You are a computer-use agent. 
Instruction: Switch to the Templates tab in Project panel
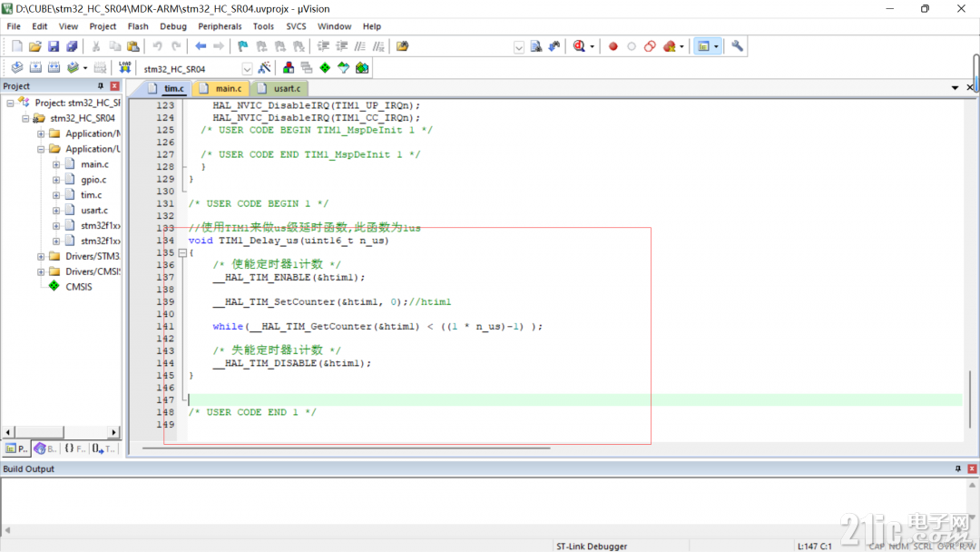coord(103,448)
